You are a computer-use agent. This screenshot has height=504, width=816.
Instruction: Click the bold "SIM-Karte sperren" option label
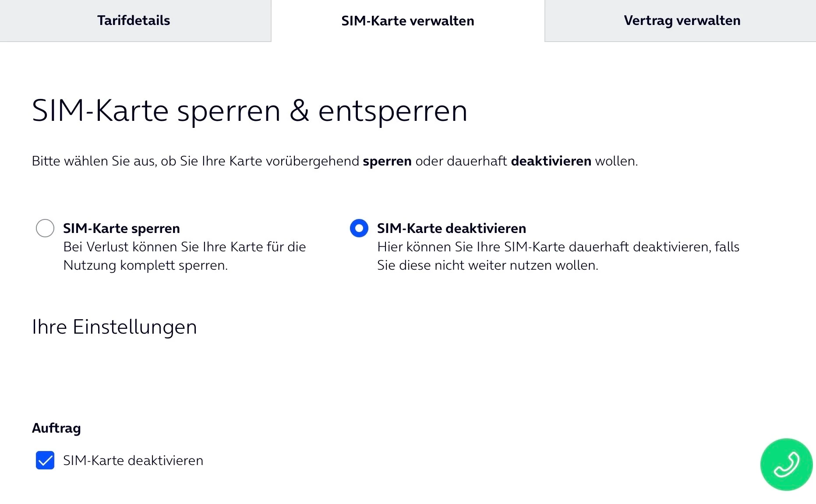[121, 228]
